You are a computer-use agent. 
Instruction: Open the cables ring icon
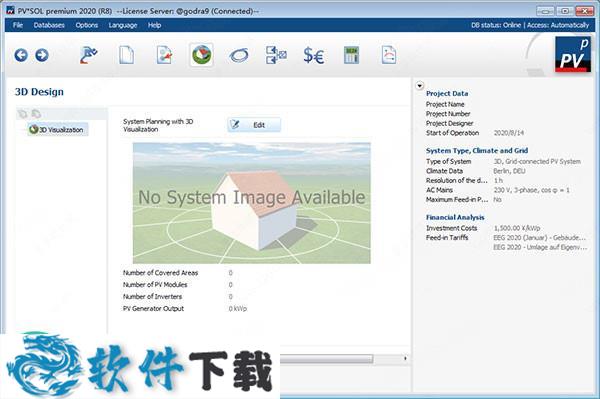coord(239,56)
